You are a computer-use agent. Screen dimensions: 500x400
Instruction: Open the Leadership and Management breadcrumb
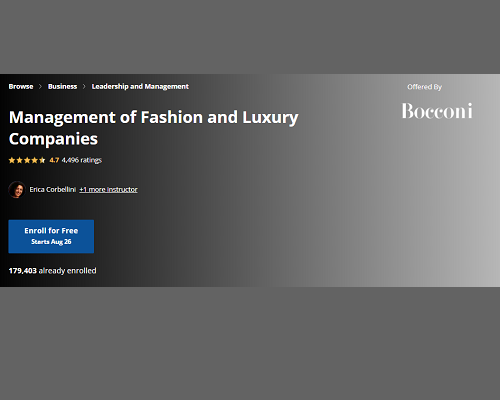point(140,87)
